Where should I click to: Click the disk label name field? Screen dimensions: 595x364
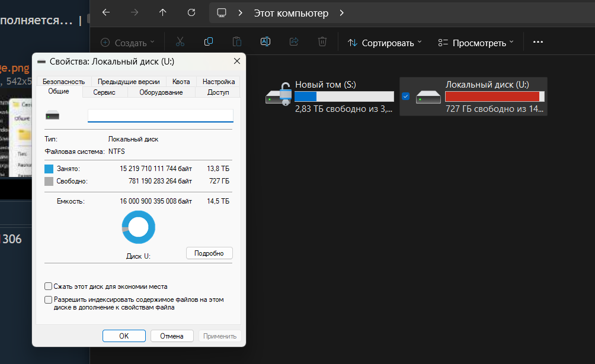[x=160, y=115]
